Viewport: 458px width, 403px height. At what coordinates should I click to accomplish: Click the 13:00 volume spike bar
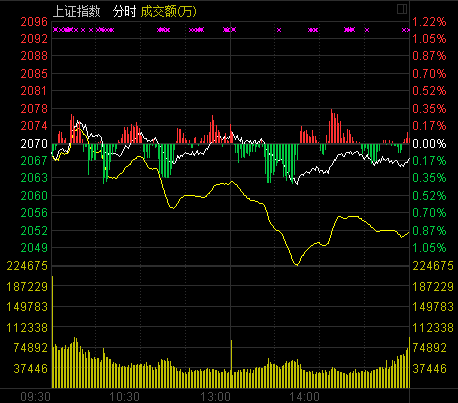231,364
